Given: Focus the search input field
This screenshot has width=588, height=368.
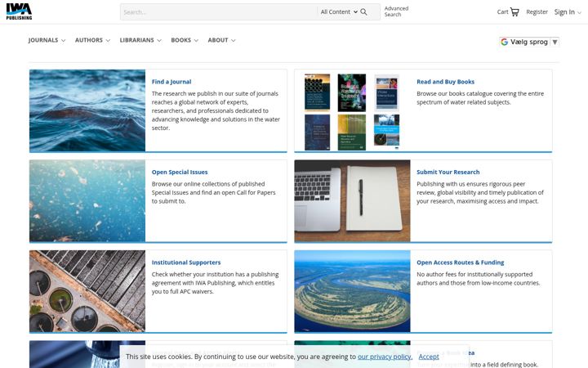Looking at the screenshot, I should click(219, 12).
